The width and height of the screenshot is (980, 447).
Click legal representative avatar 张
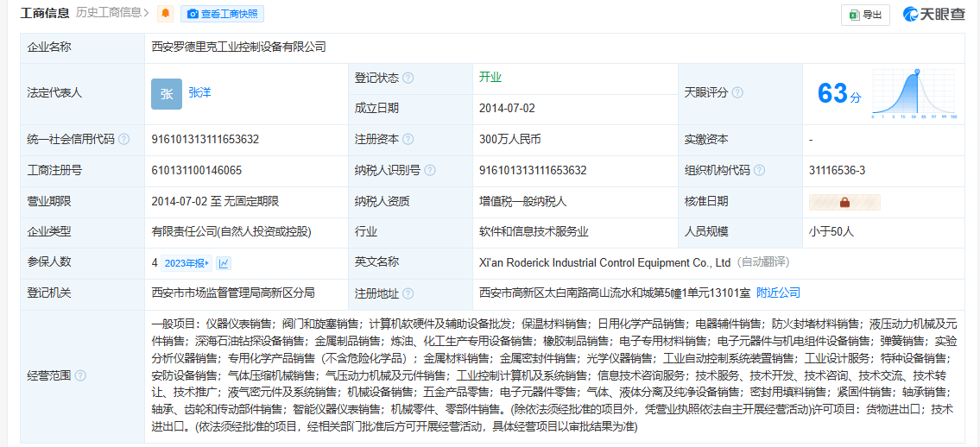click(167, 94)
